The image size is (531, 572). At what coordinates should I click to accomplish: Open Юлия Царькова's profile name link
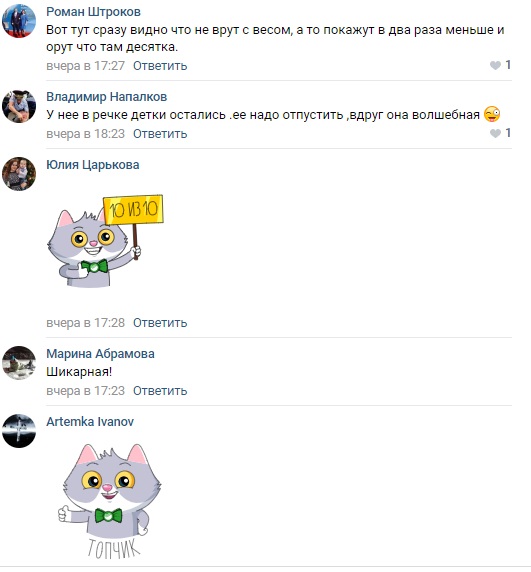coord(93,165)
